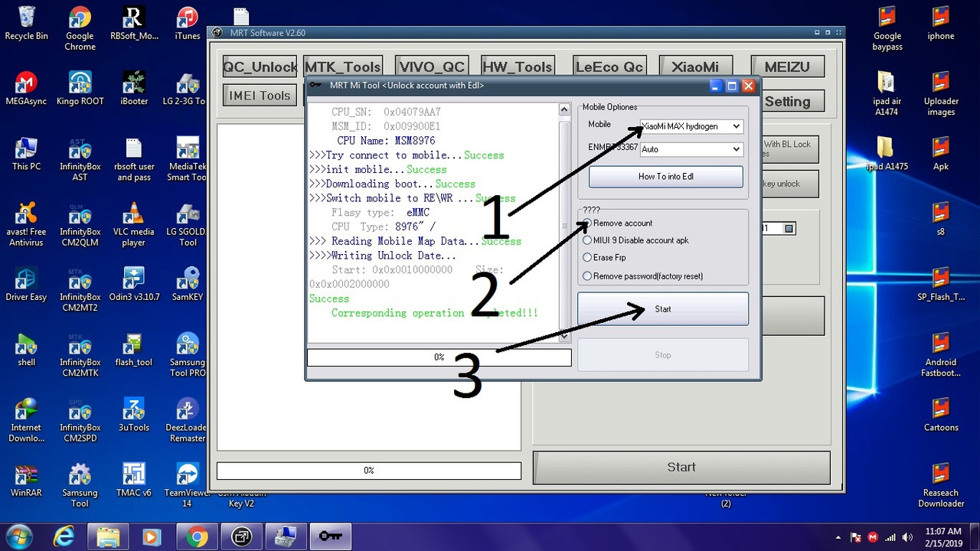Open the rbsoft user and pass file
980x551 pixels.
click(134, 158)
